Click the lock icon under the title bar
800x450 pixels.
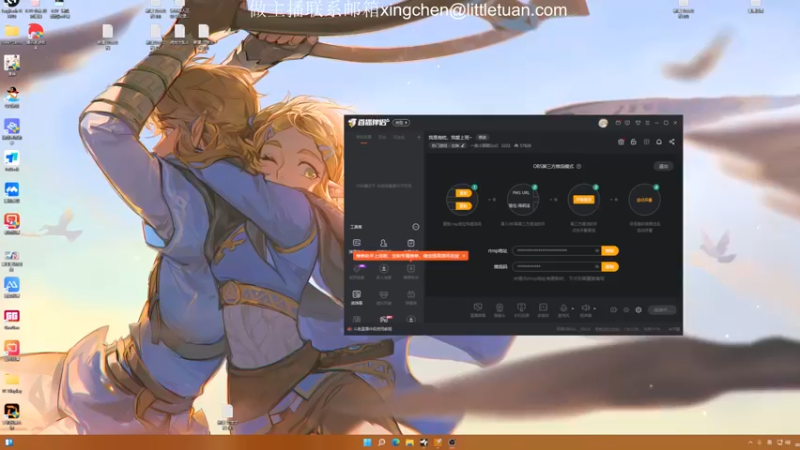point(634,142)
